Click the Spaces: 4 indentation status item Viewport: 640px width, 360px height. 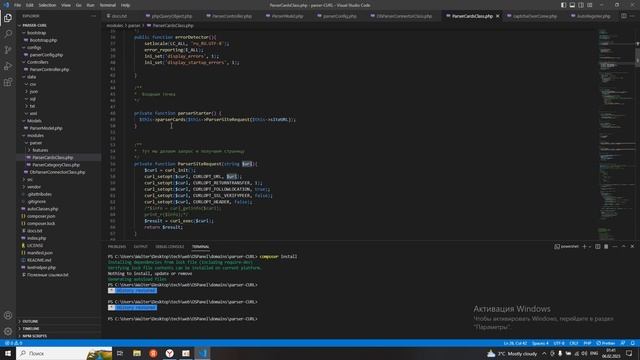(540, 343)
